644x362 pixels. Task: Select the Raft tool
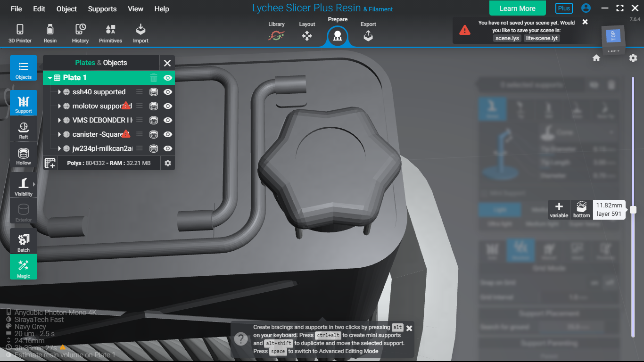24,129
